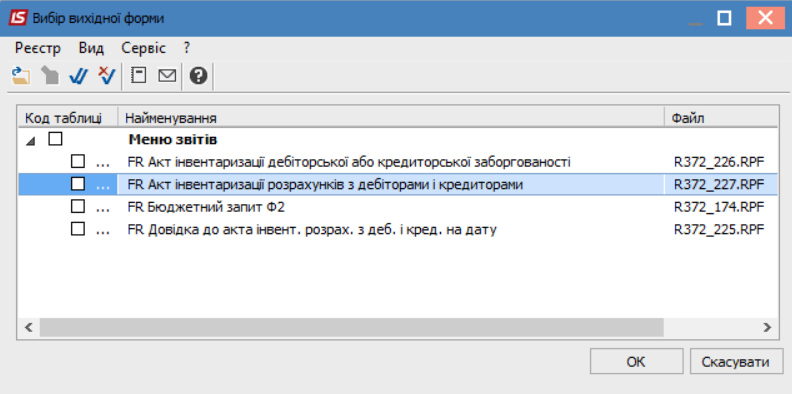Viewport: 792px width, 394px height.
Task: Open the Сервіс menu
Action: coord(143,48)
